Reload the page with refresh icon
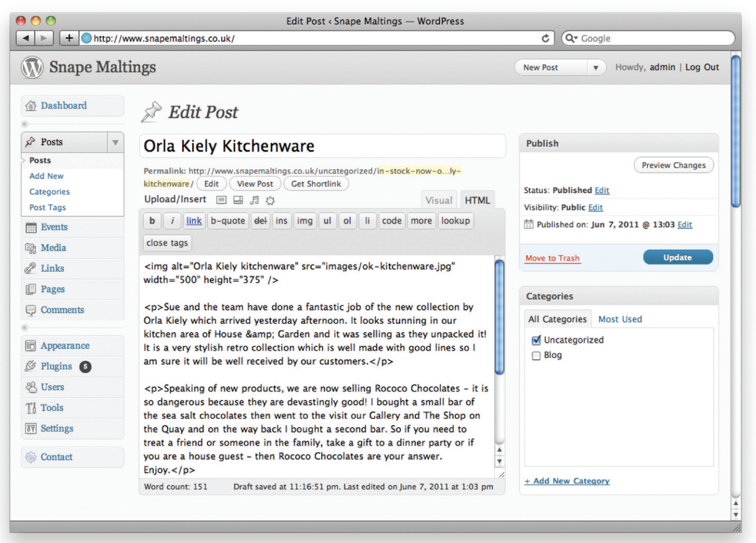Viewport: 756px width, 543px height. (545, 38)
